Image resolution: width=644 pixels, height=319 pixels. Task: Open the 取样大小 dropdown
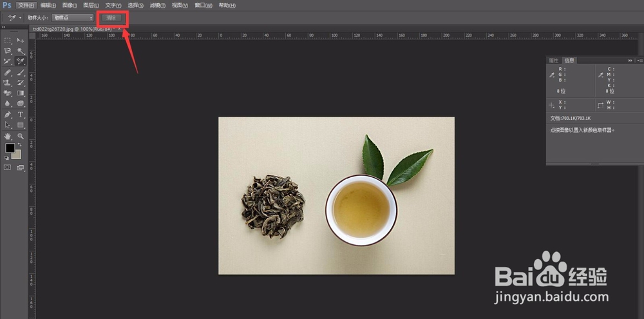73,17
